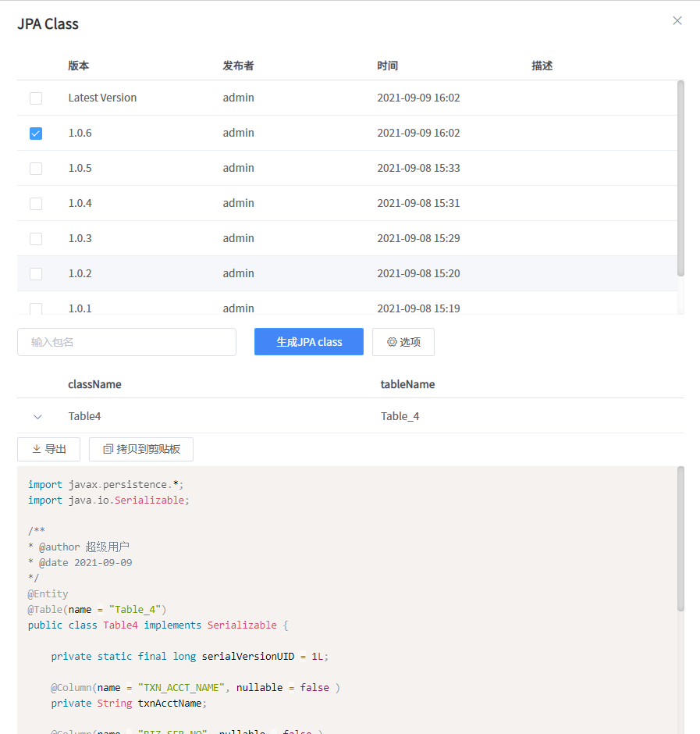Click the tableName column header
The image size is (700, 734).
(x=407, y=384)
